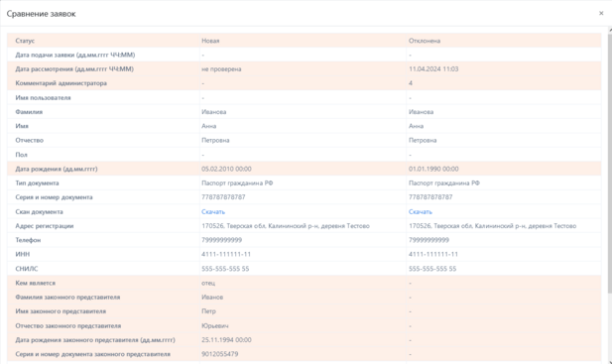Click the vertical scrollbar thumb
Viewport: 612px width, 364px height.
(610, 163)
